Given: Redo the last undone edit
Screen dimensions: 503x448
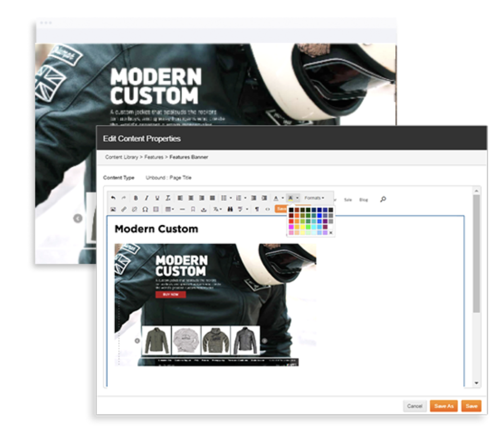Looking at the screenshot, I should point(124,198).
